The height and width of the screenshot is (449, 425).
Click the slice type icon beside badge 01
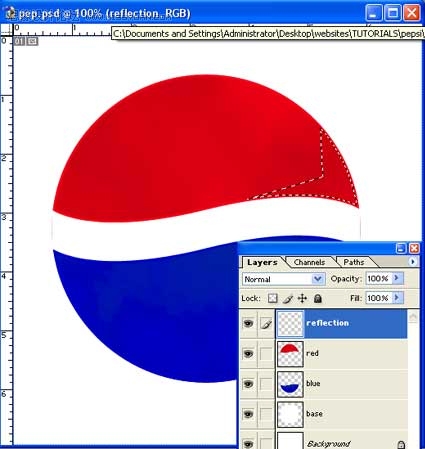(32, 41)
